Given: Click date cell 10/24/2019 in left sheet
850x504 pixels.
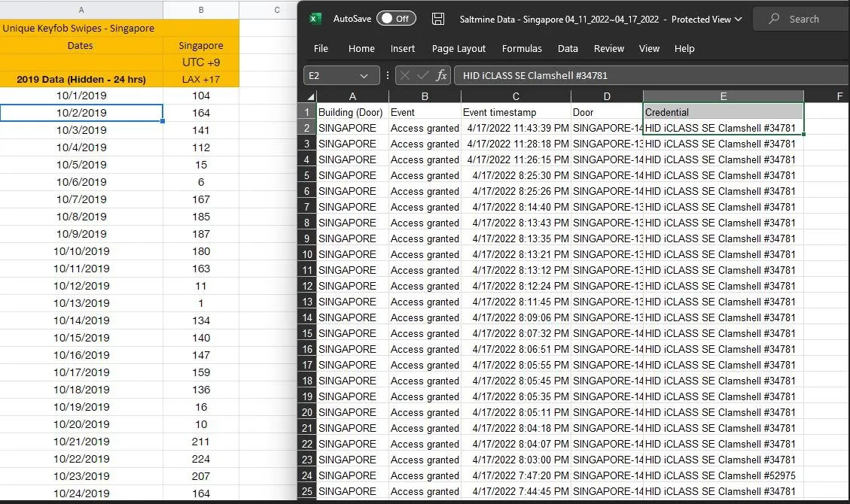Looking at the screenshot, I should point(81,493).
